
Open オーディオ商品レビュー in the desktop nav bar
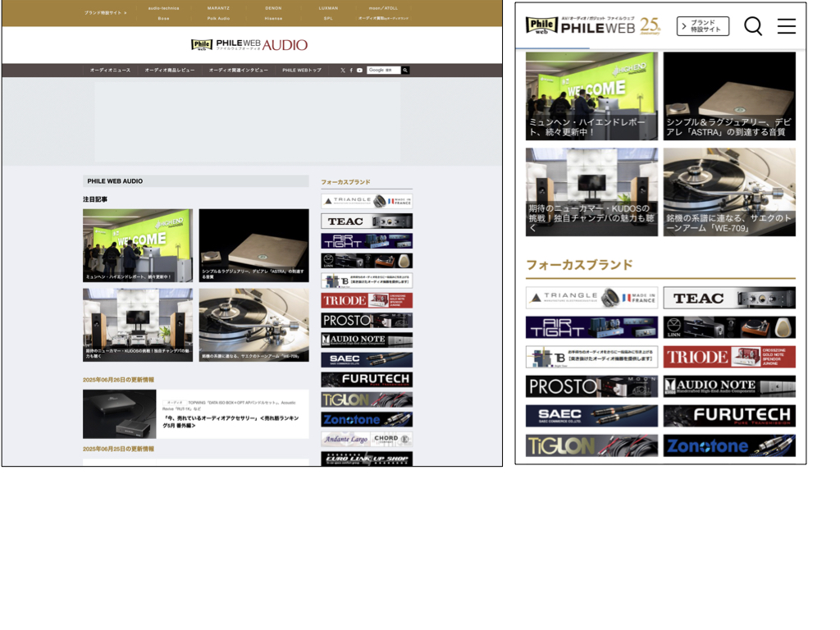coord(169,71)
